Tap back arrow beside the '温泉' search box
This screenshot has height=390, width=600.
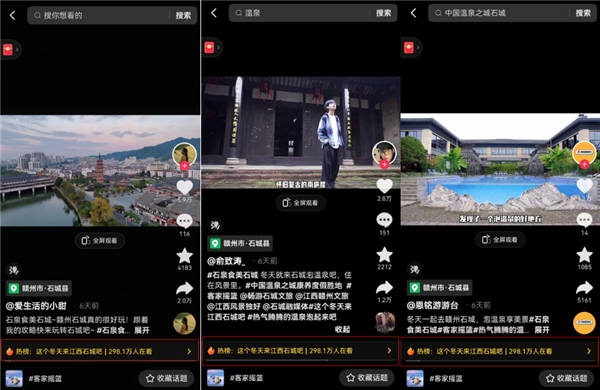pyautogui.click(x=214, y=13)
